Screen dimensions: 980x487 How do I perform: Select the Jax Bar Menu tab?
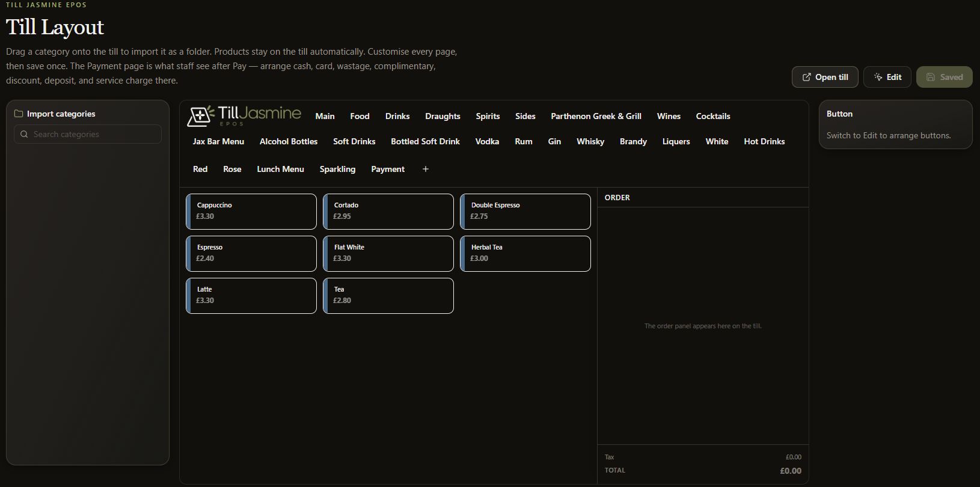point(218,141)
